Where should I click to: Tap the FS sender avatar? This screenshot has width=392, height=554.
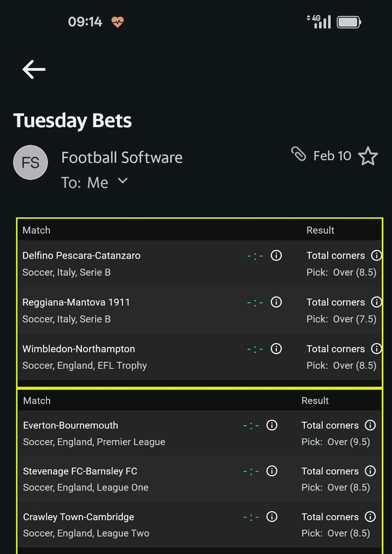point(31,162)
